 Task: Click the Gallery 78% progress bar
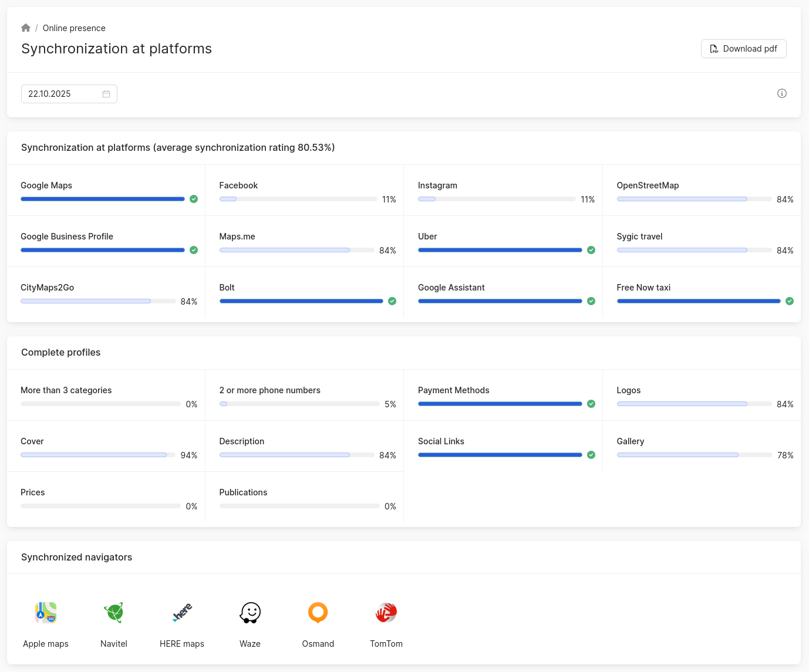[694, 455]
